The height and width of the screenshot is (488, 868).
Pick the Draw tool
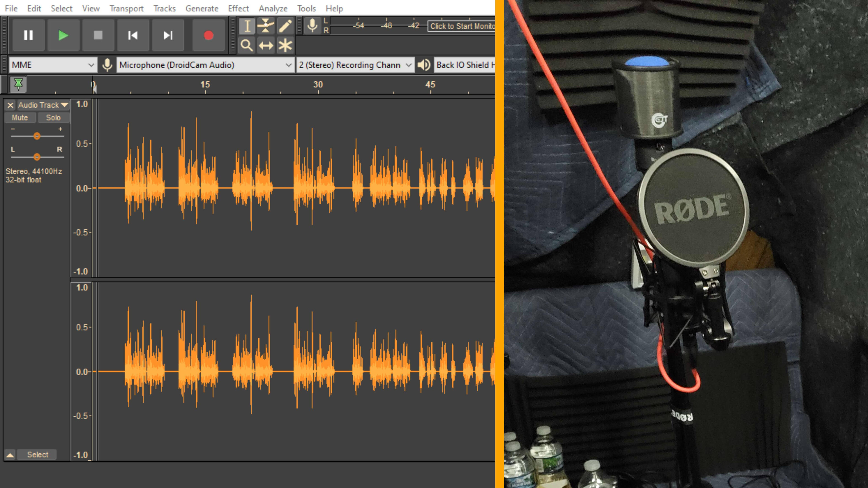point(285,26)
